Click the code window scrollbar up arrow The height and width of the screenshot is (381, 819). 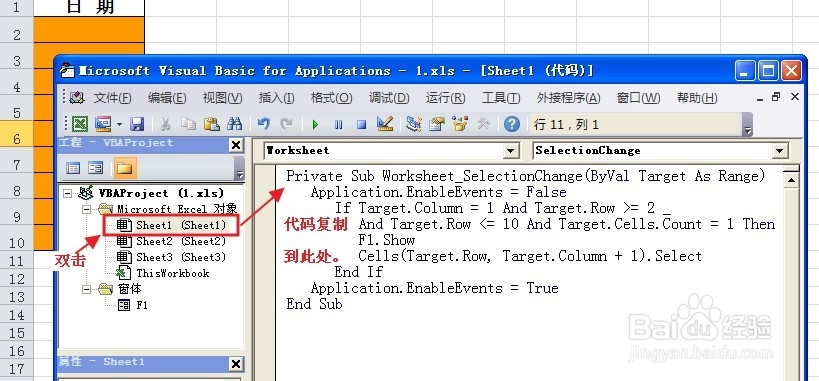click(791, 181)
